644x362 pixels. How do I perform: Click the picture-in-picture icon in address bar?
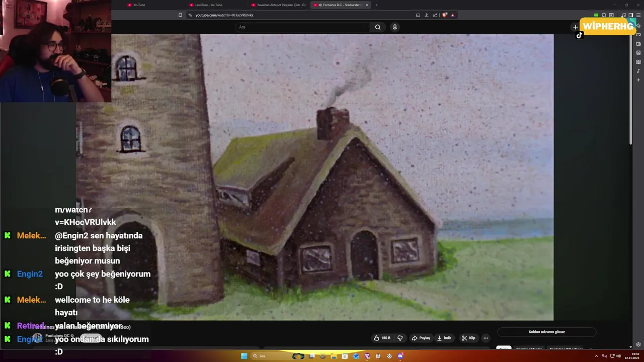(418, 15)
